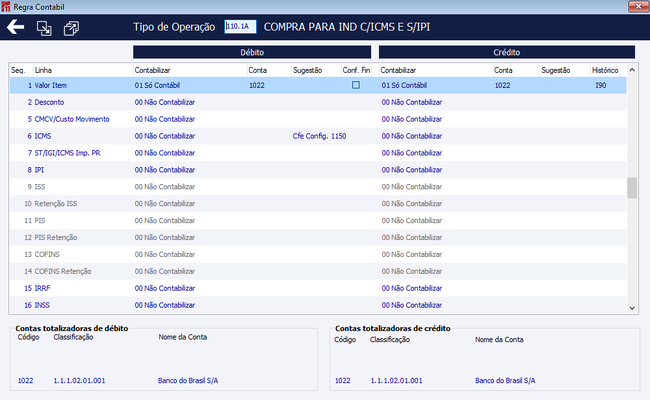
Task: Click credit '01 Só Contábil' for Valor Item
Action: (404, 85)
